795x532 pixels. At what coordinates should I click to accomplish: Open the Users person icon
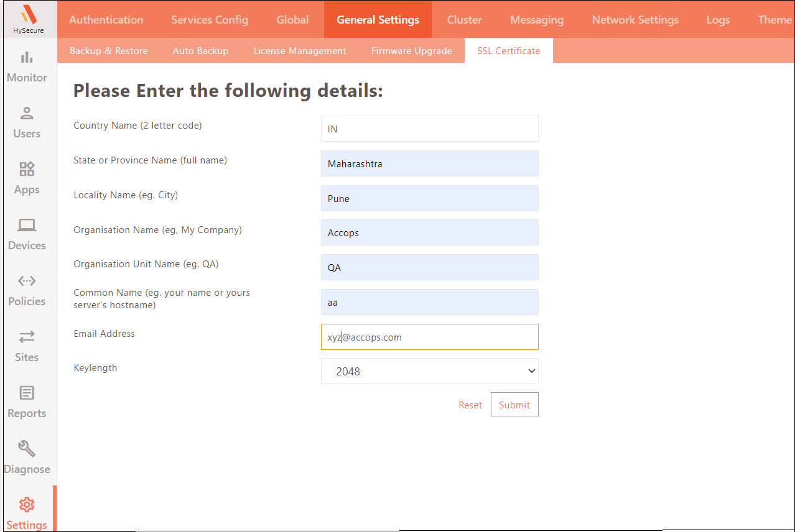27,114
